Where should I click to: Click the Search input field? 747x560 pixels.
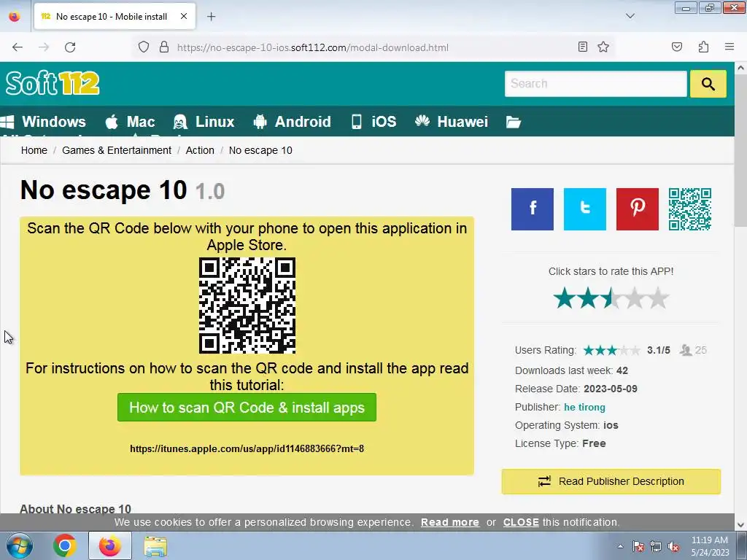tap(595, 84)
